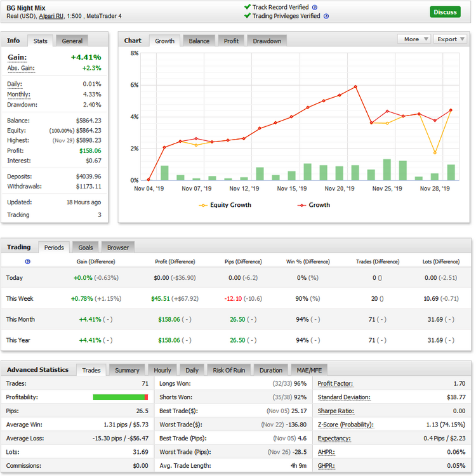Click the Daily label in Info panel
Image resolution: width=476 pixels, height=476 pixels.
[x=15, y=84]
